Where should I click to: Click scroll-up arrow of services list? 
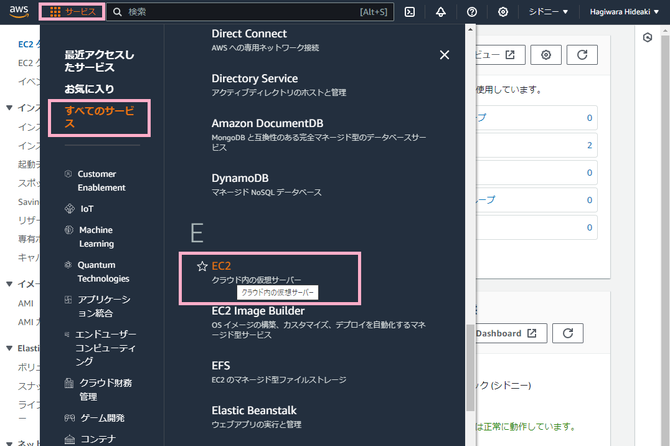(470, 29)
